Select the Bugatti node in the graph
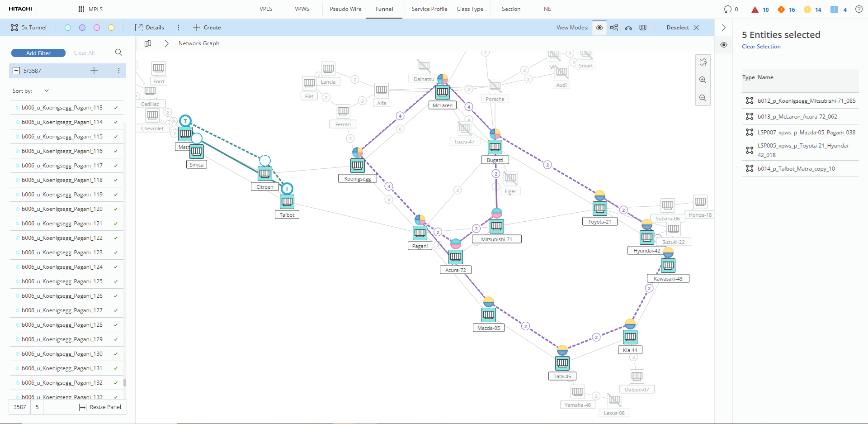Image resolution: width=868 pixels, height=424 pixels. click(x=495, y=147)
